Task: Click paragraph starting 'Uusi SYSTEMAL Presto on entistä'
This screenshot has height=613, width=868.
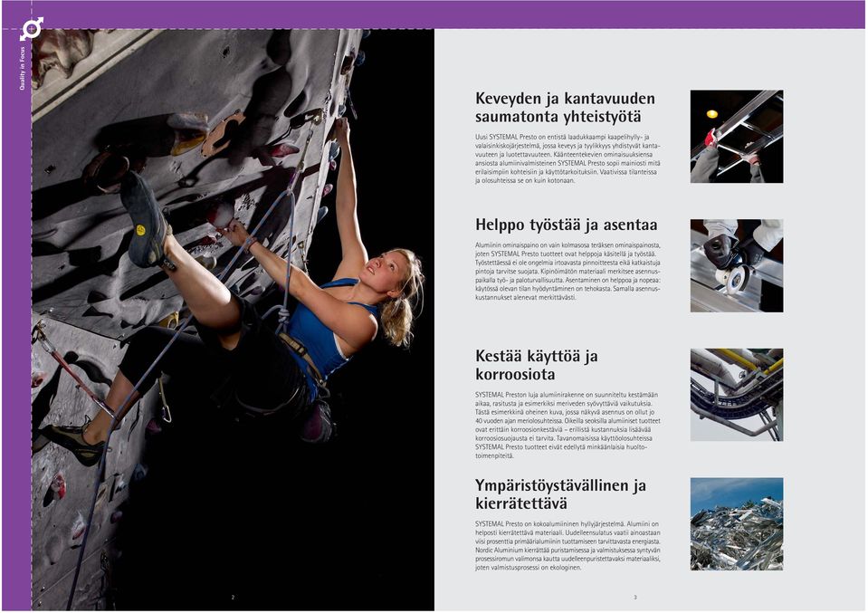Action: [x=568, y=158]
